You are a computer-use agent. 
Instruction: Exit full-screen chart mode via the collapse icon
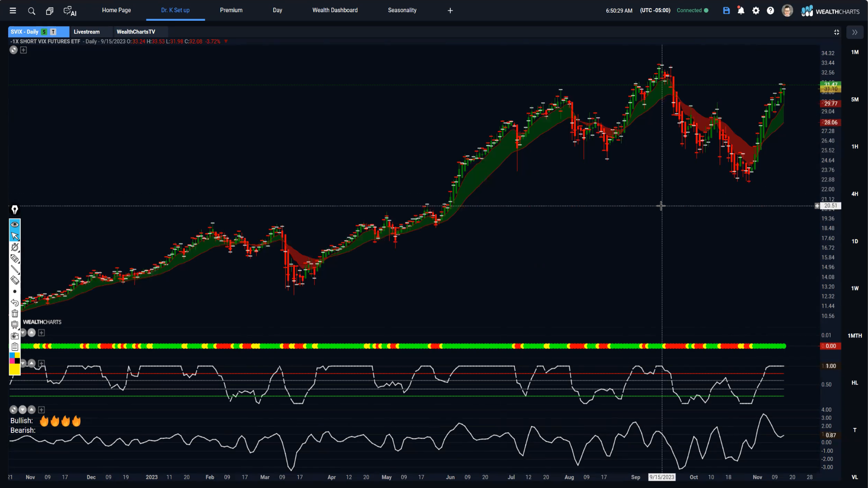coord(836,32)
